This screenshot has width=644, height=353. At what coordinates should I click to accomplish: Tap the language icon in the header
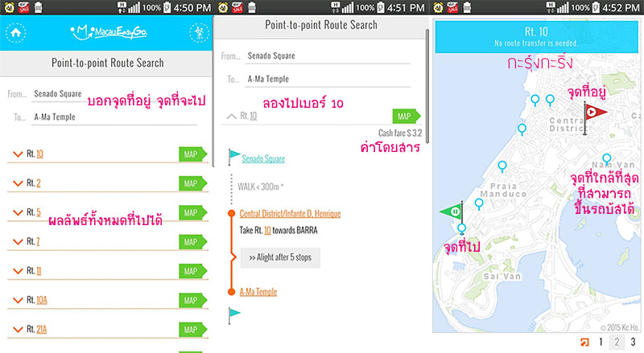point(199,32)
